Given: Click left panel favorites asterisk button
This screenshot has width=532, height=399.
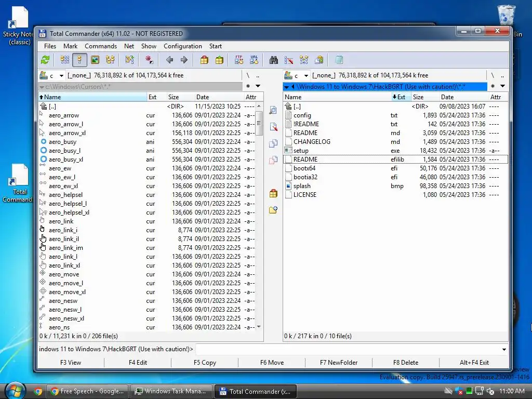Looking at the screenshot, I should click(x=248, y=86).
